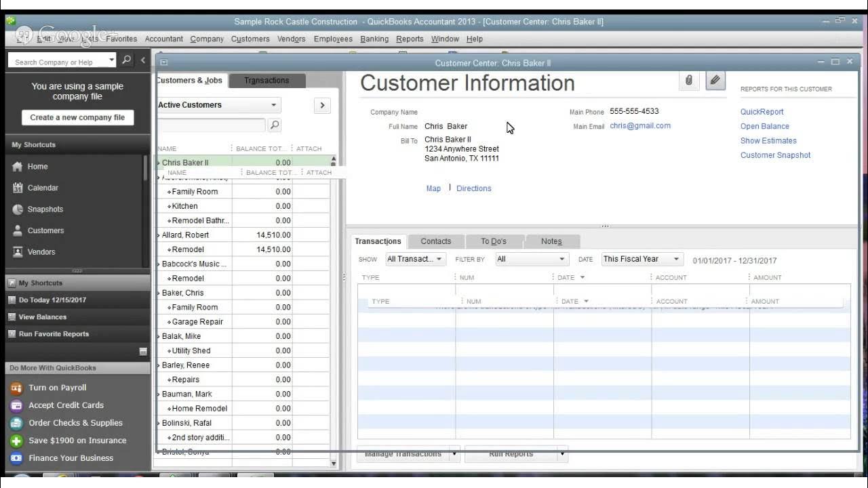Open the Reports menu
This screenshot has height=488, width=868.
[x=410, y=39]
